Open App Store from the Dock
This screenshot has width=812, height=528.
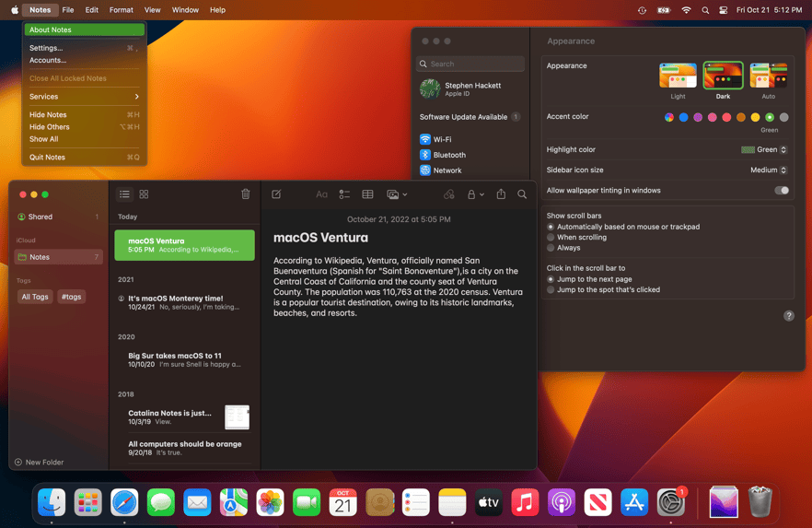point(634,502)
